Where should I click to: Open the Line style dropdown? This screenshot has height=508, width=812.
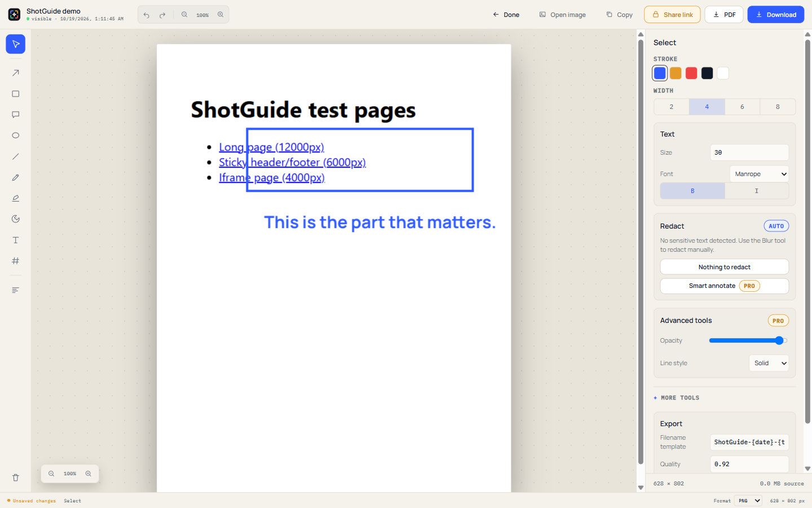(x=769, y=363)
